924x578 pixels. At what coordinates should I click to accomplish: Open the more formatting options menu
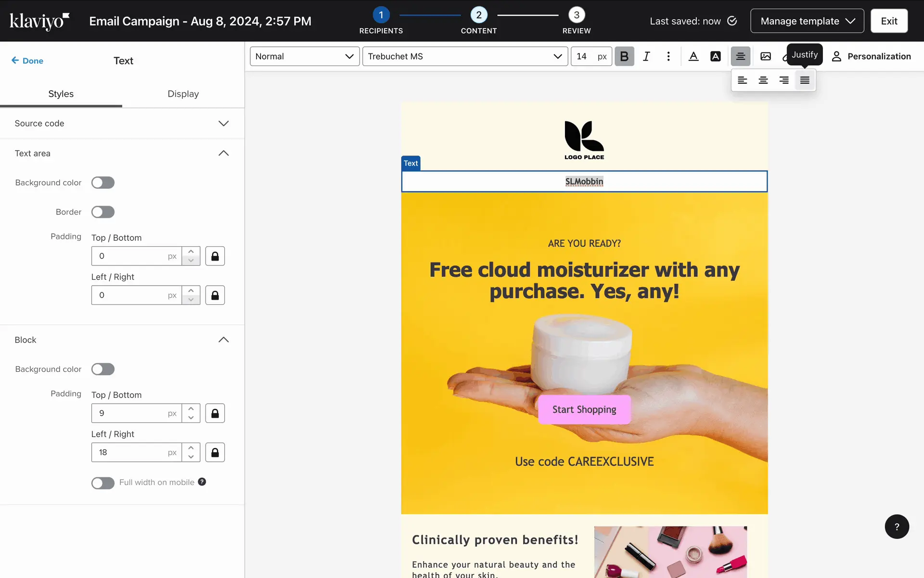coord(668,56)
